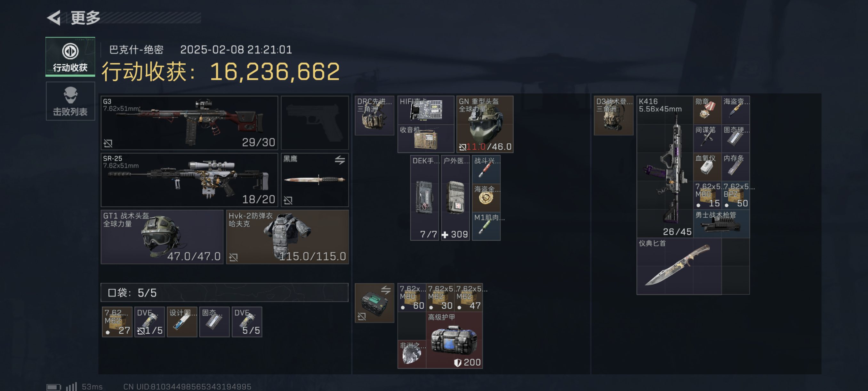Click the 海盗金币 gold coin item
The image size is (868, 391).
pos(486,198)
